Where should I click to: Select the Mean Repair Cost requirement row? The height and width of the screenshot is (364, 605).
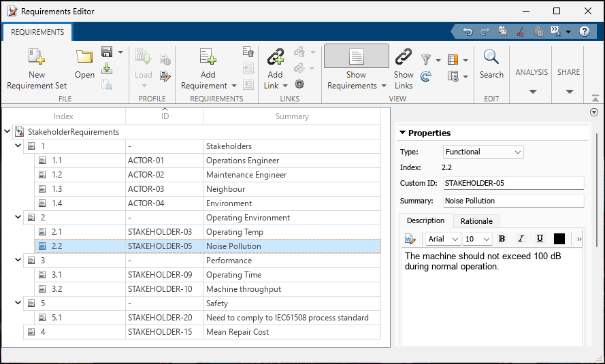tap(238, 332)
